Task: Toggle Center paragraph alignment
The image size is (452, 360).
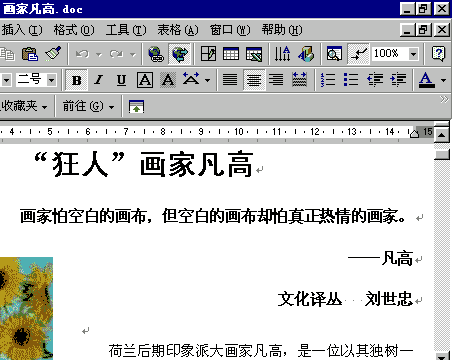Action: tap(254, 80)
